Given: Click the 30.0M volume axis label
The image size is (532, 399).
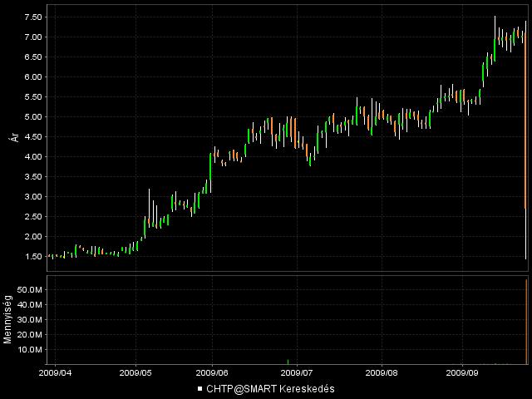Looking at the screenshot, I should (30, 319).
